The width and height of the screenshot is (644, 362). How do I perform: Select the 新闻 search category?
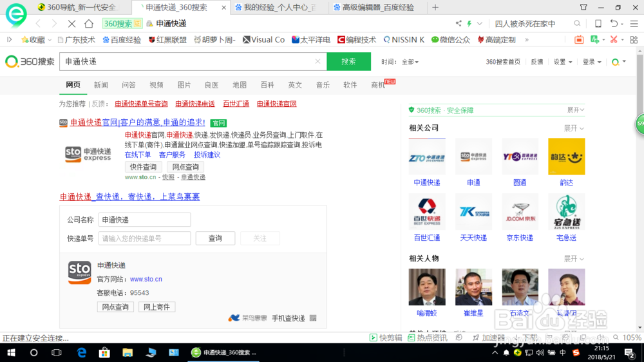coord(100,85)
